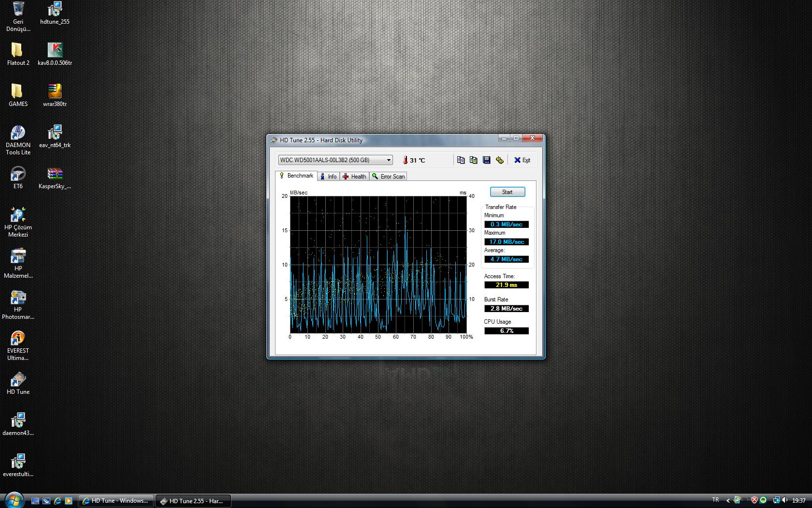Image resolution: width=812 pixels, height=508 pixels.
Task: Click the red security alert tray icon
Action: click(754, 500)
